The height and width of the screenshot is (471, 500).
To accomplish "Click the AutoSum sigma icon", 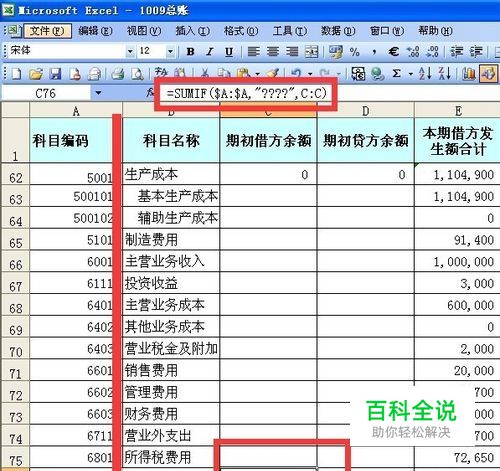I will pos(397,73).
